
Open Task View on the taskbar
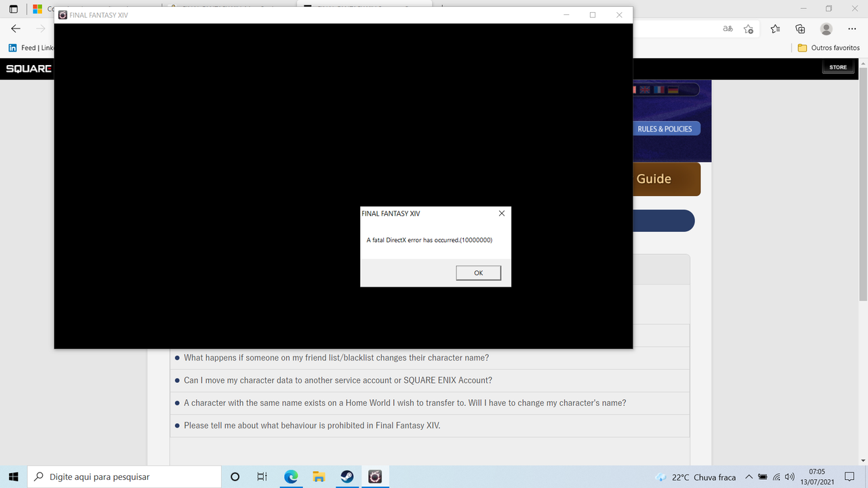262,477
